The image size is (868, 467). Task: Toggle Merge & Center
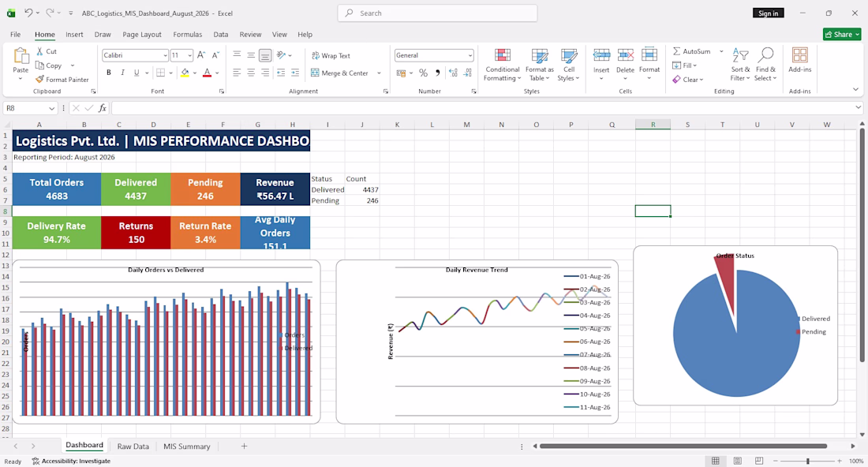[x=339, y=73]
